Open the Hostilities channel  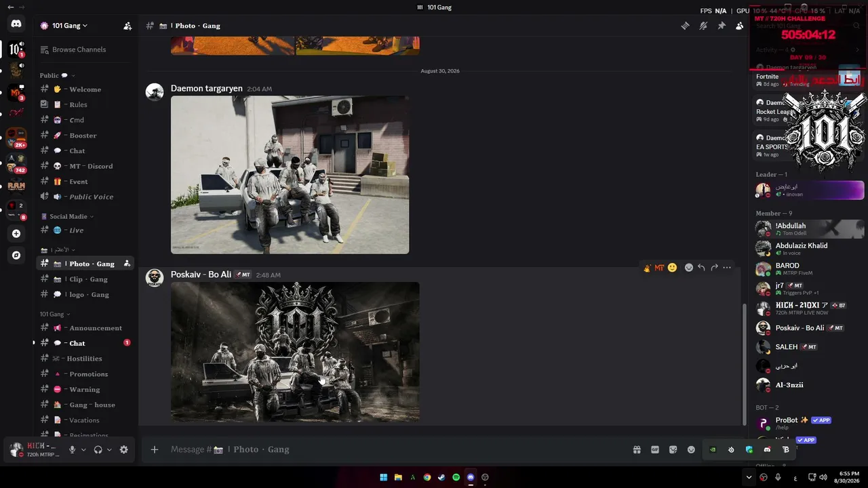(x=85, y=359)
